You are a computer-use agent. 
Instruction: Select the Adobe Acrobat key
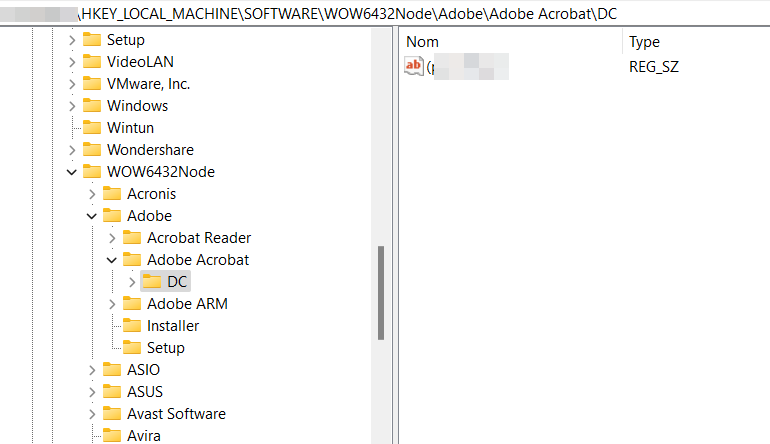pos(198,260)
